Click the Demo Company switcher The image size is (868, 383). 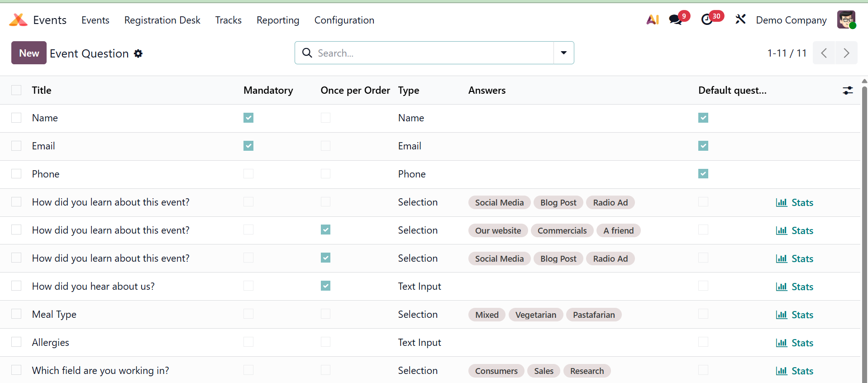[x=791, y=20]
